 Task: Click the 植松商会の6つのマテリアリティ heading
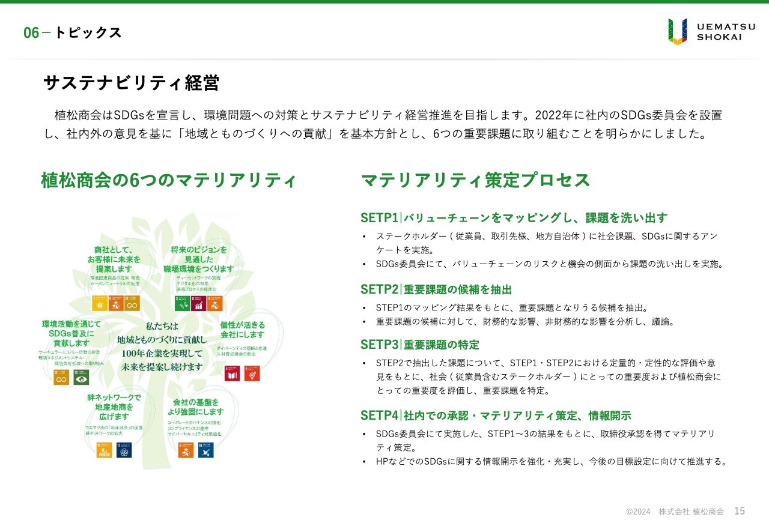tap(169, 180)
